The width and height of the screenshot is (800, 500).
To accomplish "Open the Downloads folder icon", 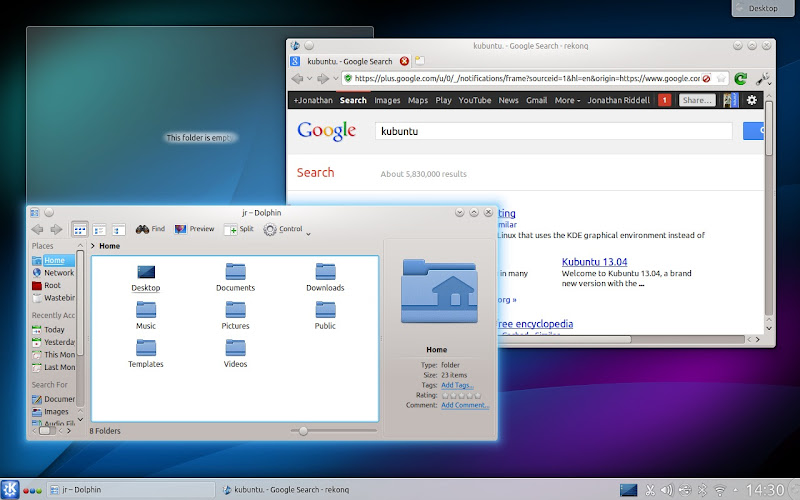I will (325, 272).
